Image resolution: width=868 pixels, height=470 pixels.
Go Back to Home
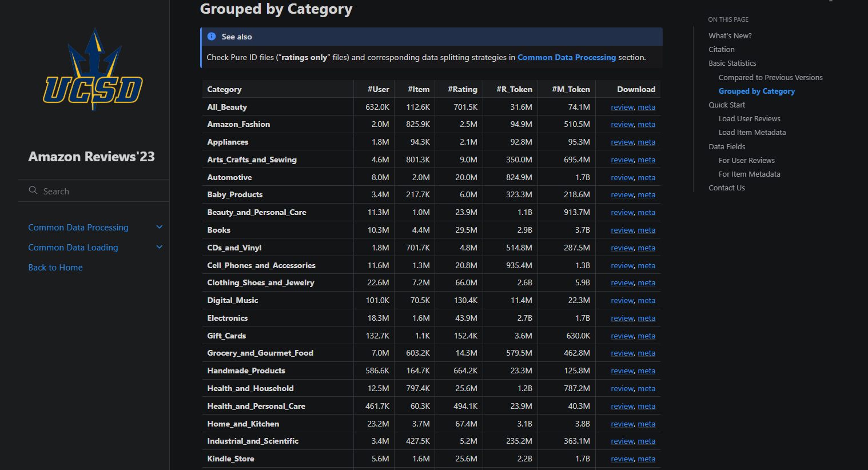pos(55,268)
